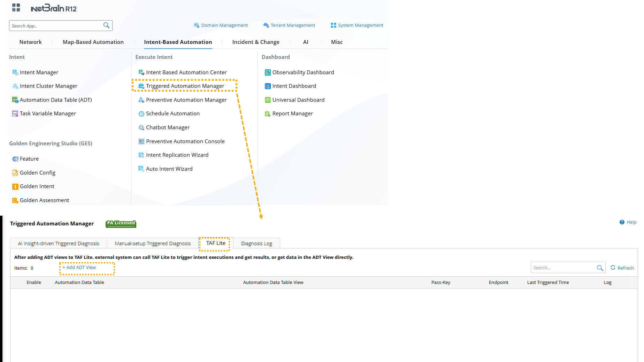Open the Tenant Management link
The height and width of the screenshot is (362, 644).
click(x=293, y=25)
